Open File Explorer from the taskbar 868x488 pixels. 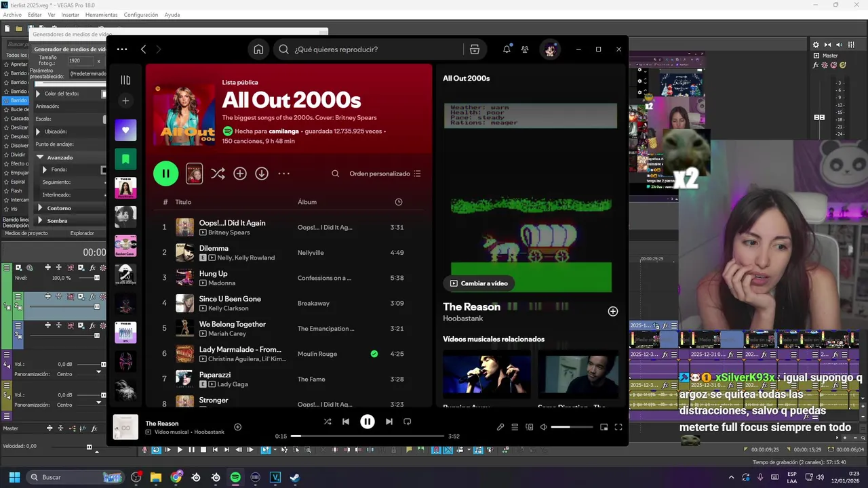click(x=156, y=477)
